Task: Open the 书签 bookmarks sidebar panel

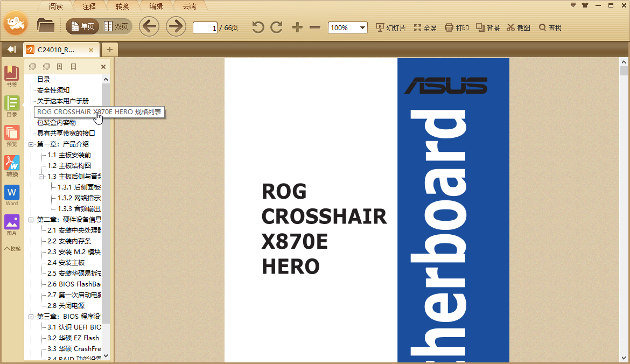Action: 12,76
